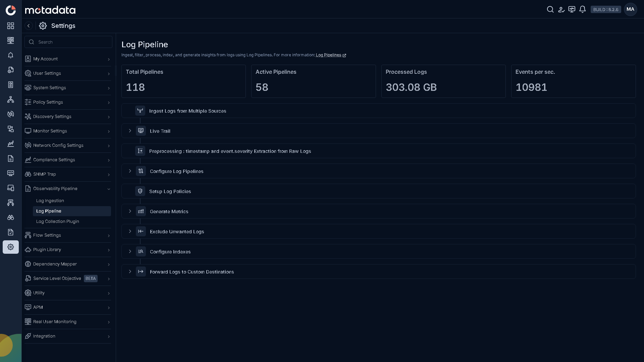The width and height of the screenshot is (644, 362).
Task: Open Integration in the sidebar
Action: (x=68, y=336)
